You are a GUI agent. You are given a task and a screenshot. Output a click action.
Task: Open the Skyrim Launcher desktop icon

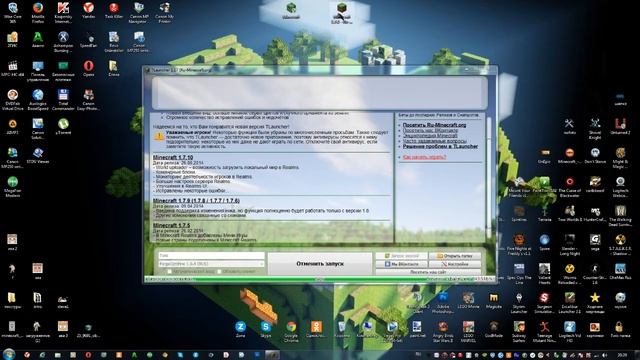point(519,302)
